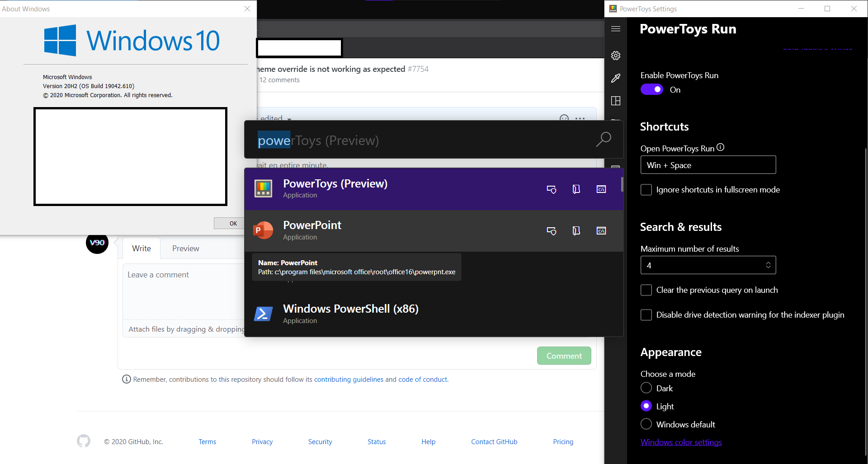Run PowerToys (Preview) as administrator

552,189
